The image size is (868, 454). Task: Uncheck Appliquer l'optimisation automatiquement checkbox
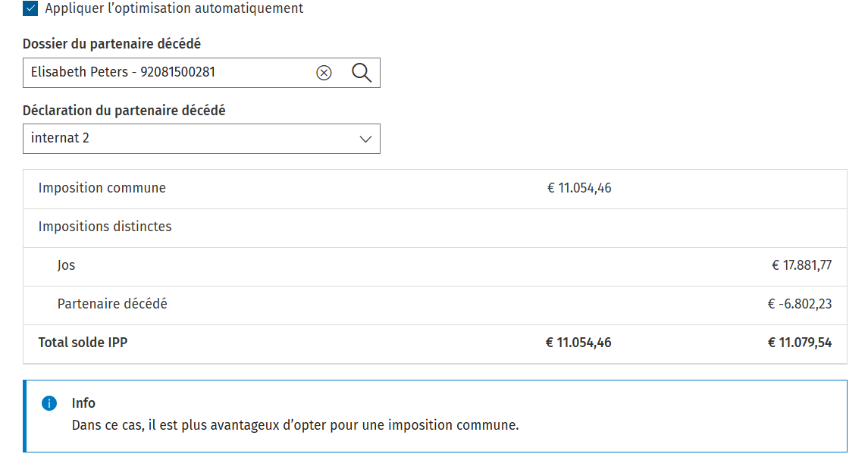(x=30, y=8)
